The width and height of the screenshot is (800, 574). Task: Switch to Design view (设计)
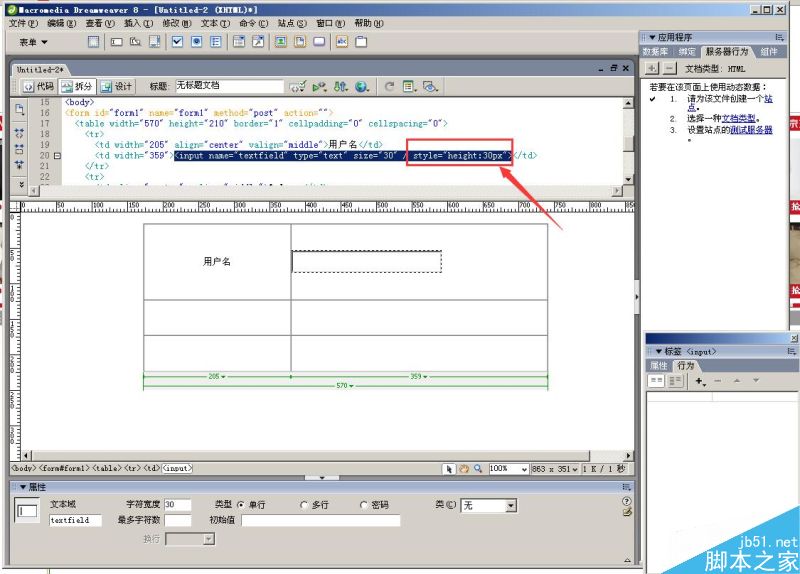pos(116,87)
